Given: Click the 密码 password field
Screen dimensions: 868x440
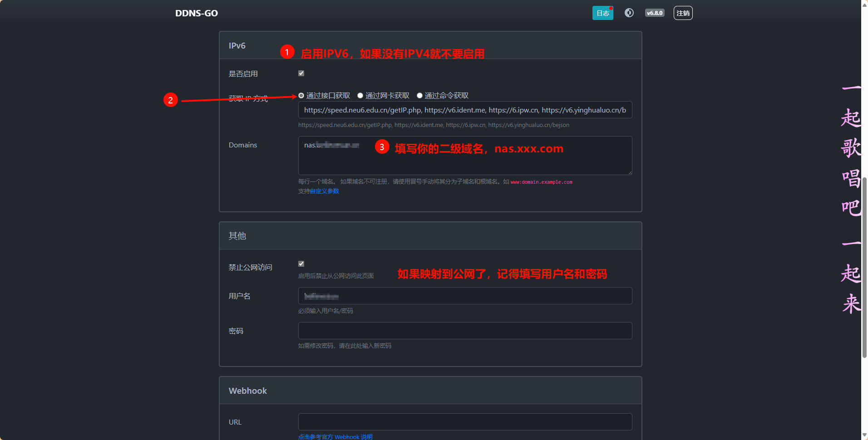Looking at the screenshot, I should click(465, 331).
